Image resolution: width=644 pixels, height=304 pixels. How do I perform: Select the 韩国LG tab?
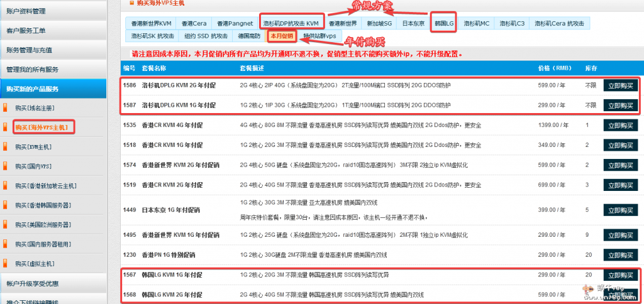pyautogui.click(x=444, y=23)
